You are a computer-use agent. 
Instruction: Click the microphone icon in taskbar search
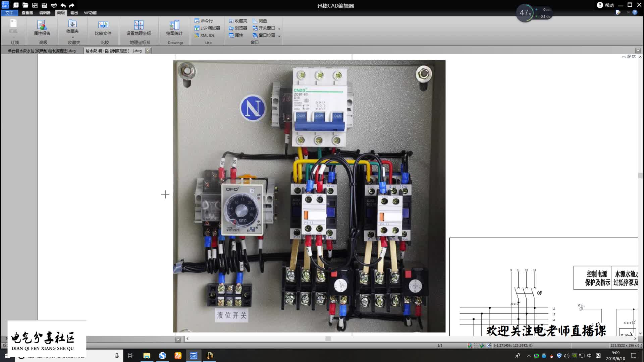(x=117, y=356)
